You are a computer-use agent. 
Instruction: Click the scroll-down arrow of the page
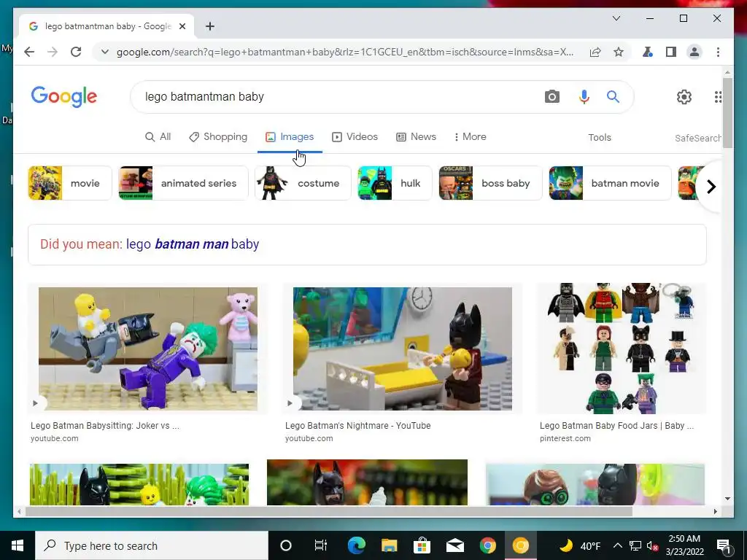727,499
